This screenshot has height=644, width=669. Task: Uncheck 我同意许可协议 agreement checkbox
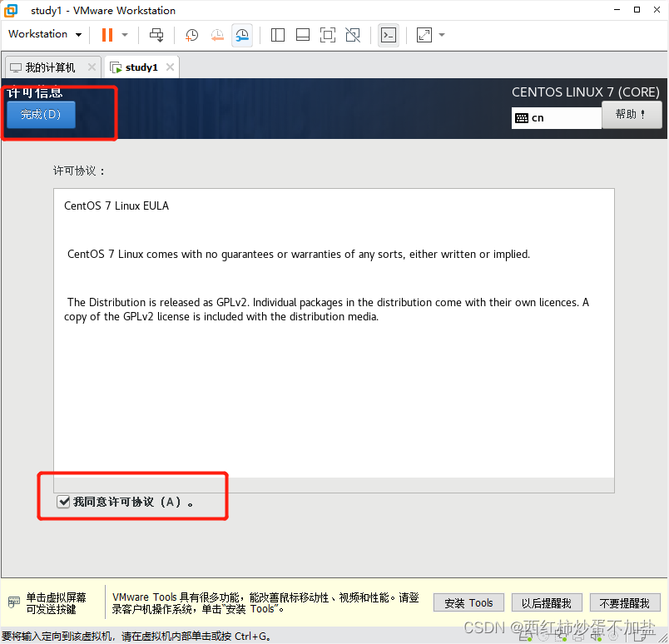point(63,502)
